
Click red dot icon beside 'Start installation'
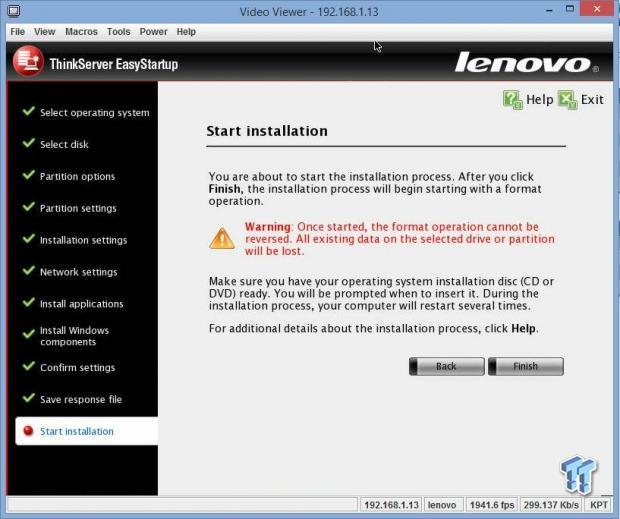coord(28,430)
